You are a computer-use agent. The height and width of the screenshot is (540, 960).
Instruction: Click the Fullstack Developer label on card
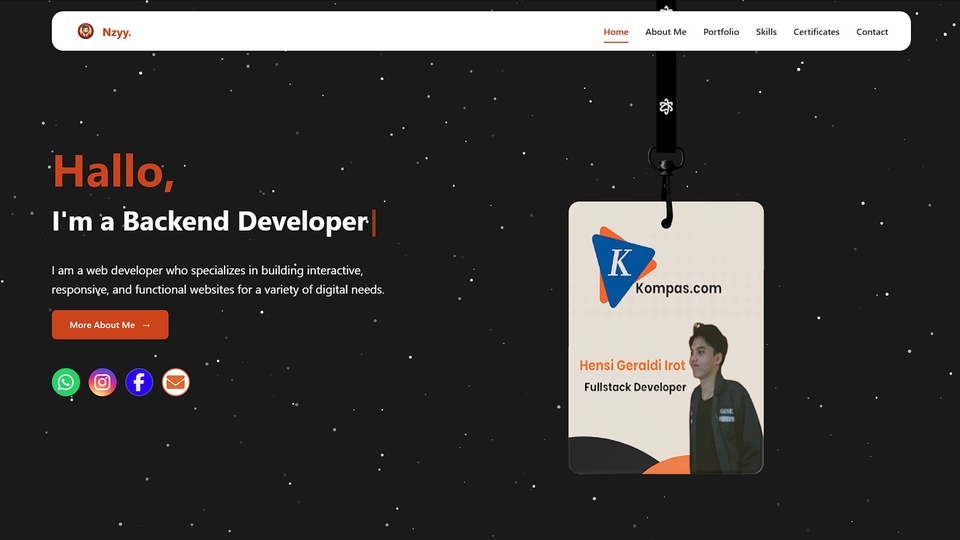point(635,387)
